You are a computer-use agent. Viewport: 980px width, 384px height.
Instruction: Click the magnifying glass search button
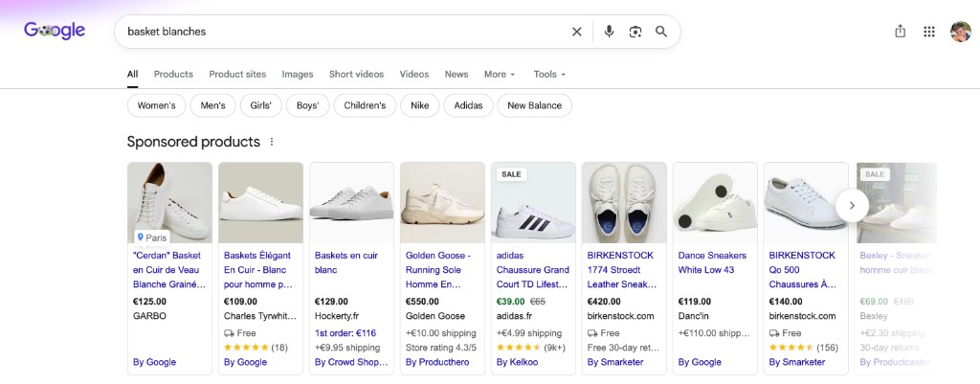coord(661,32)
